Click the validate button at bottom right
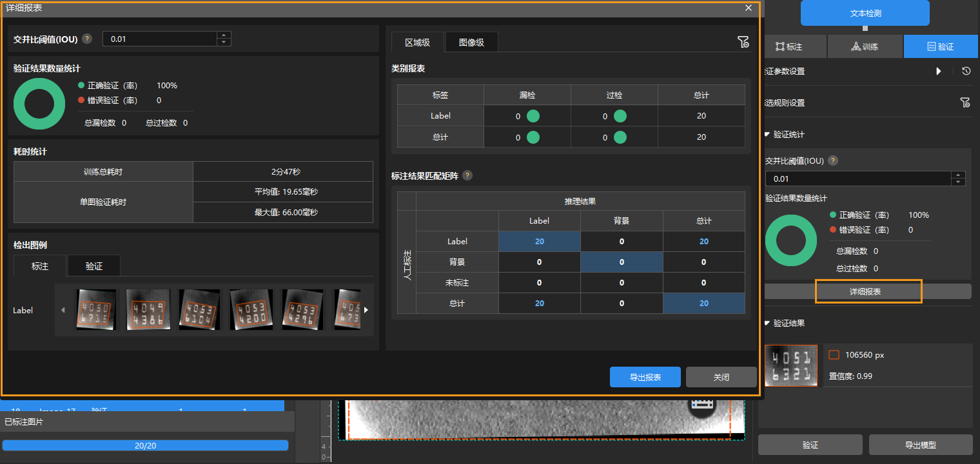Image resolution: width=980 pixels, height=464 pixels. click(810, 445)
